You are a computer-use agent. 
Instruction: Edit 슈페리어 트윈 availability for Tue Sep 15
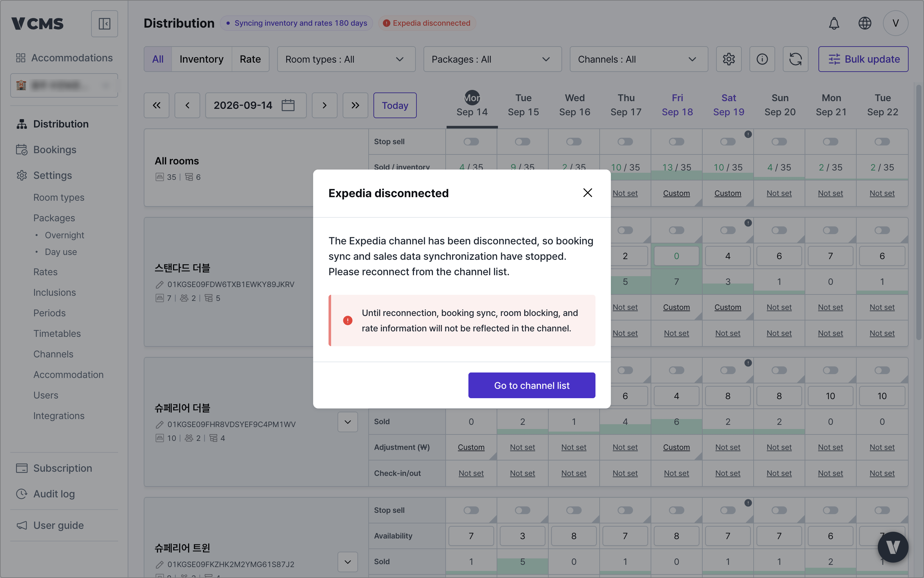[x=522, y=536]
